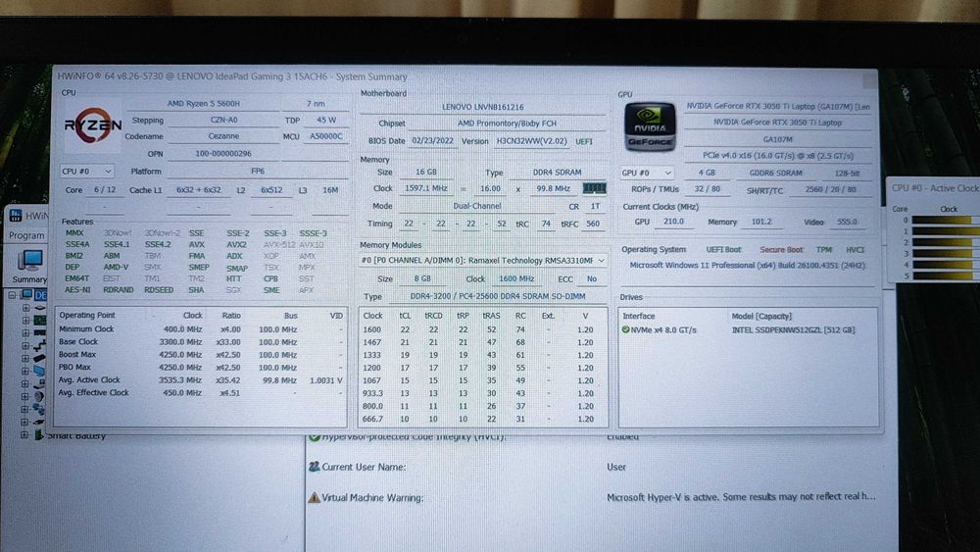Click the Avg. Active Clock row
The image size is (980, 552).
[201, 380]
